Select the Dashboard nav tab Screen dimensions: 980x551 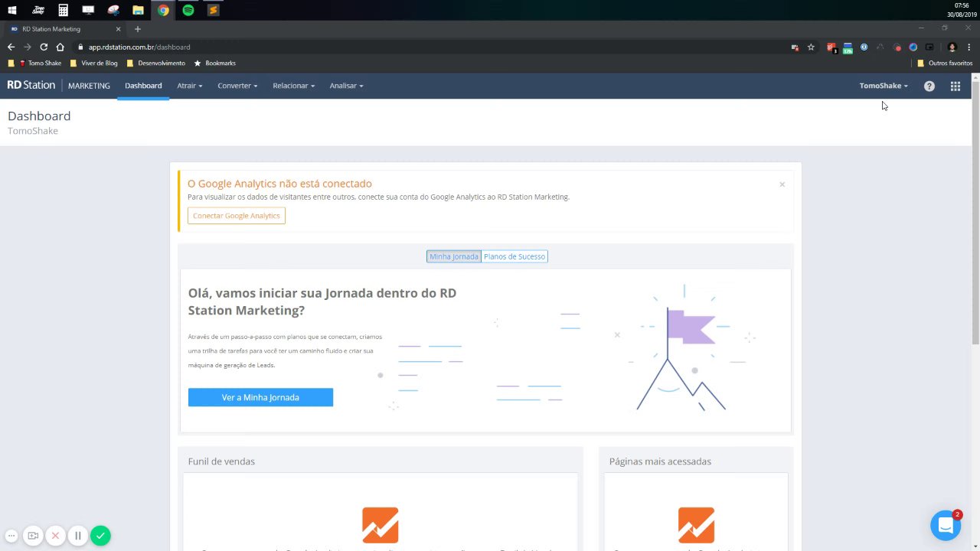pyautogui.click(x=143, y=86)
